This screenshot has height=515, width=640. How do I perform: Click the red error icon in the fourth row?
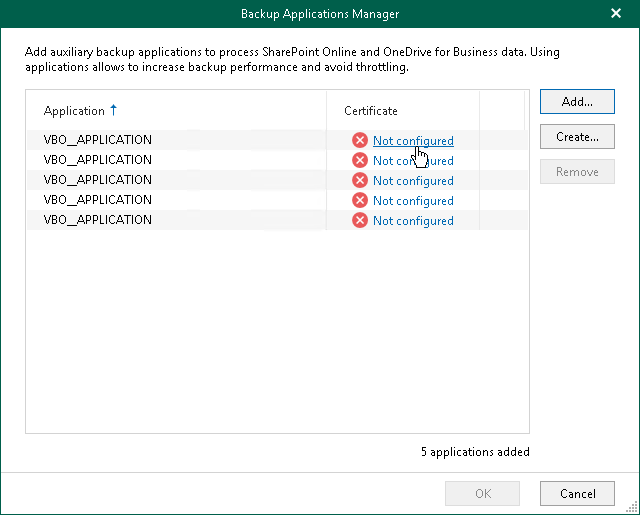point(360,200)
